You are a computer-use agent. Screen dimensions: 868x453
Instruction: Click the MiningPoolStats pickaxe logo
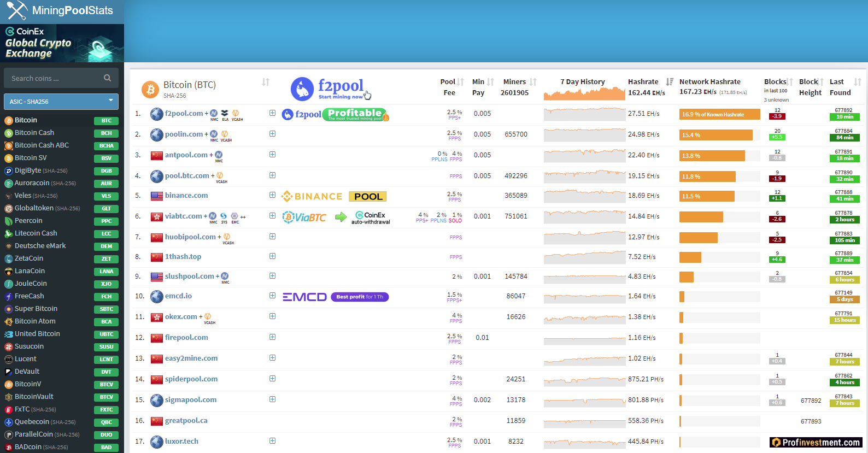pos(16,10)
